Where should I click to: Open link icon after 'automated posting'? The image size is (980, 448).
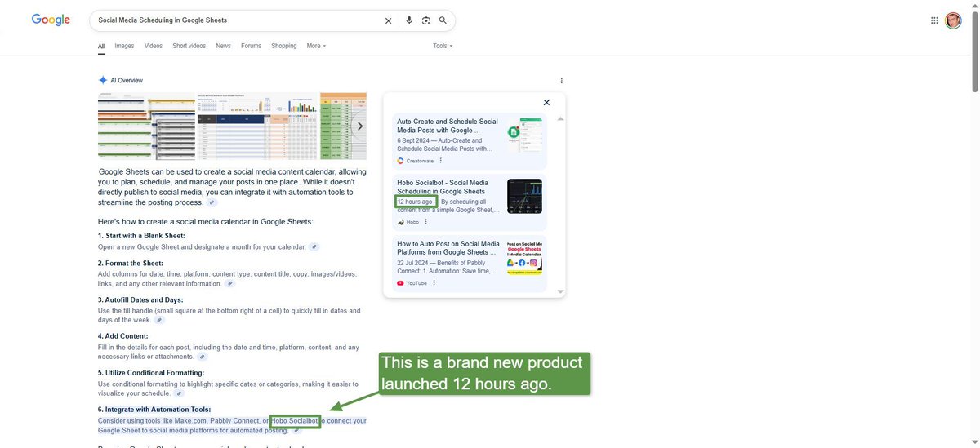click(296, 430)
